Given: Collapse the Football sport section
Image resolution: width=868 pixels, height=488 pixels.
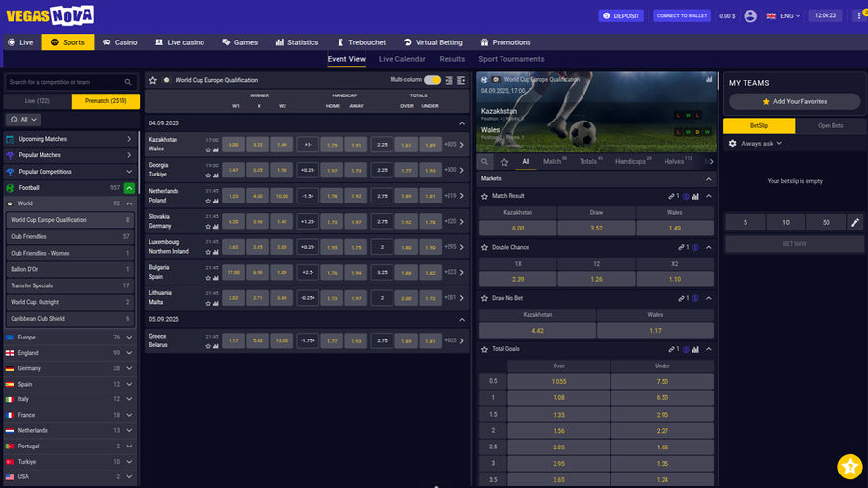Looking at the screenshot, I should 129,188.
